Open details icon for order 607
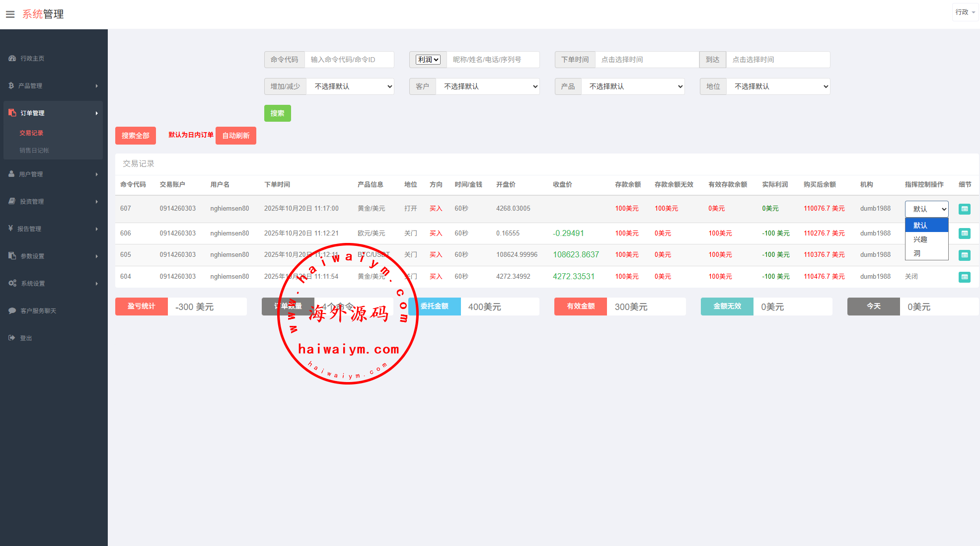The height and width of the screenshot is (546, 980). pyautogui.click(x=964, y=209)
